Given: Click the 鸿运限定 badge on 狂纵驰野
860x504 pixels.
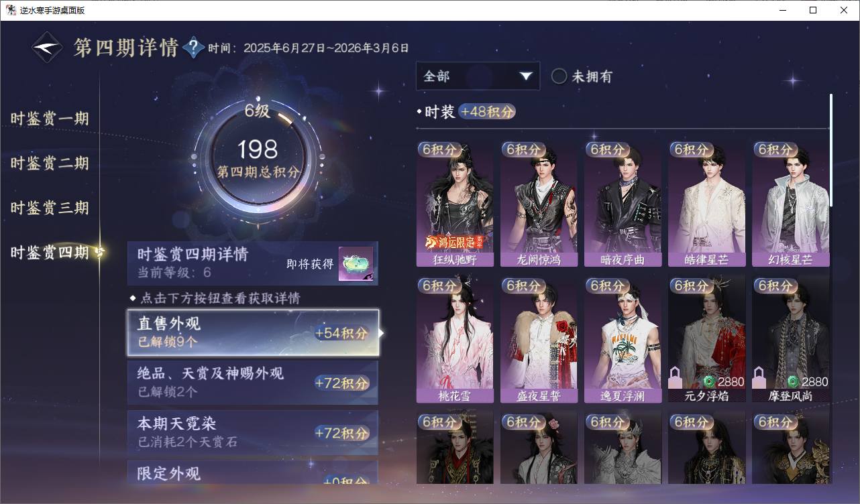Looking at the screenshot, I should [454, 241].
